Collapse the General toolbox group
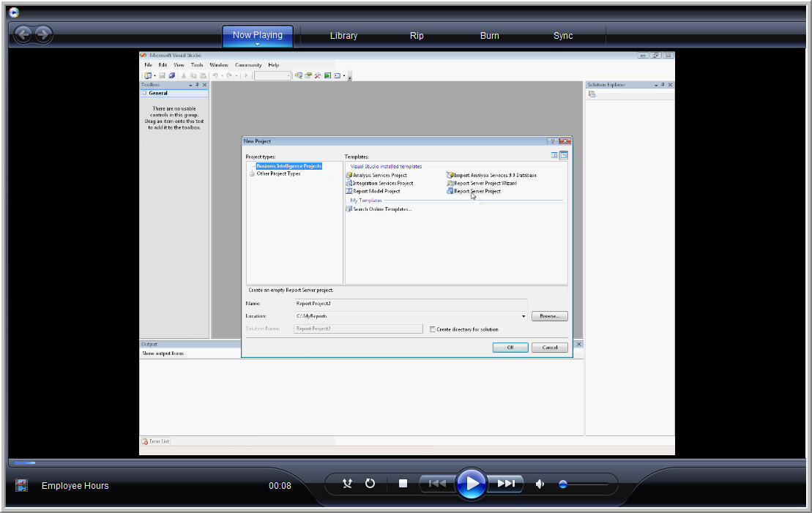The height and width of the screenshot is (513, 812). [x=144, y=93]
